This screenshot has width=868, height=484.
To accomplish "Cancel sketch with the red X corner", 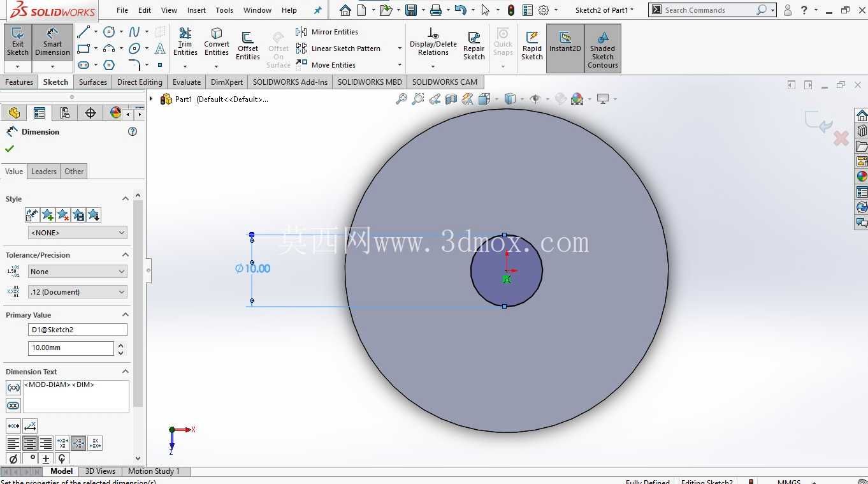I will [x=841, y=138].
